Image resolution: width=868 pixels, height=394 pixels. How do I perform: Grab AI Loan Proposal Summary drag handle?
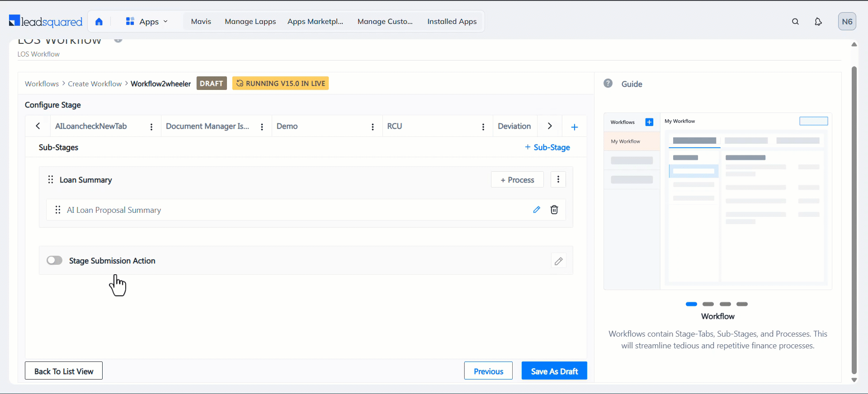(58, 210)
